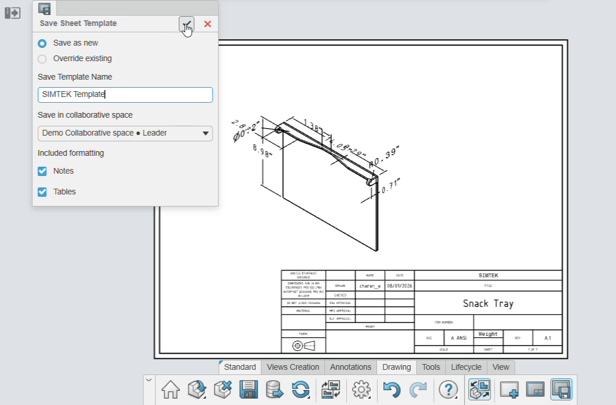The height and width of the screenshot is (405, 616).
Task: Switch to the Lifecycle tab
Action: (466, 367)
